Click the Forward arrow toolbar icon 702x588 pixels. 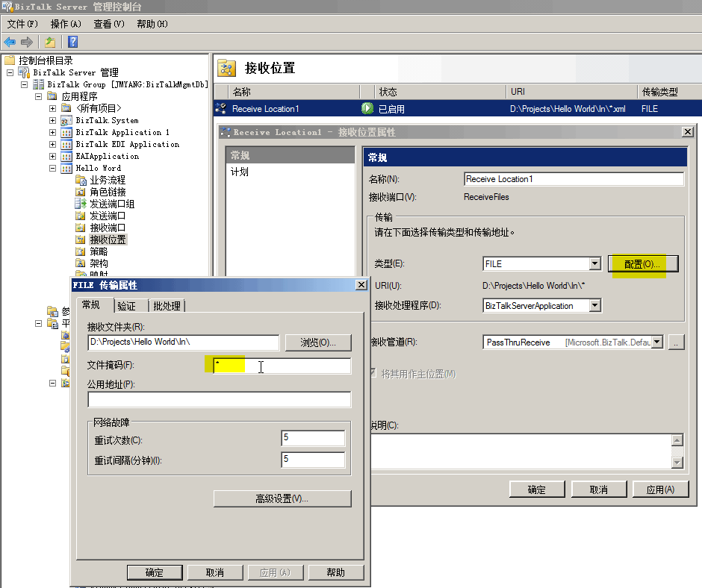[27, 42]
